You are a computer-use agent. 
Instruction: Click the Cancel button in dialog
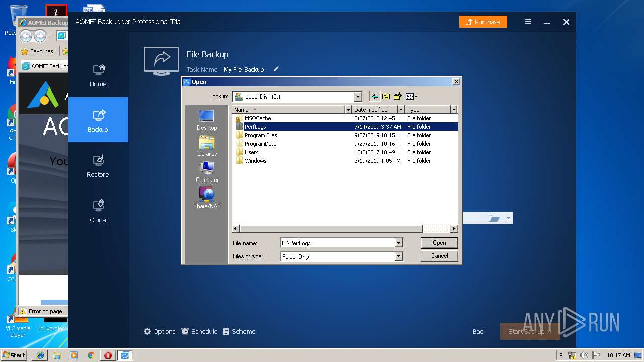click(x=439, y=256)
